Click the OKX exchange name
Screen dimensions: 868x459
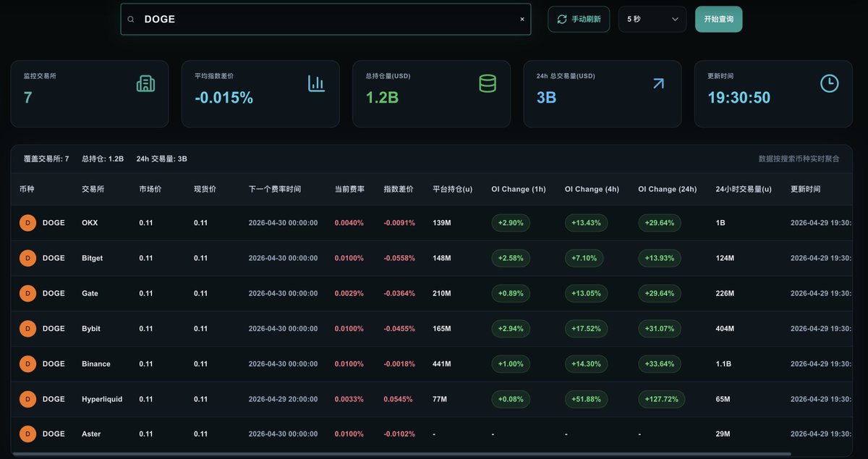click(x=90, y=223)
